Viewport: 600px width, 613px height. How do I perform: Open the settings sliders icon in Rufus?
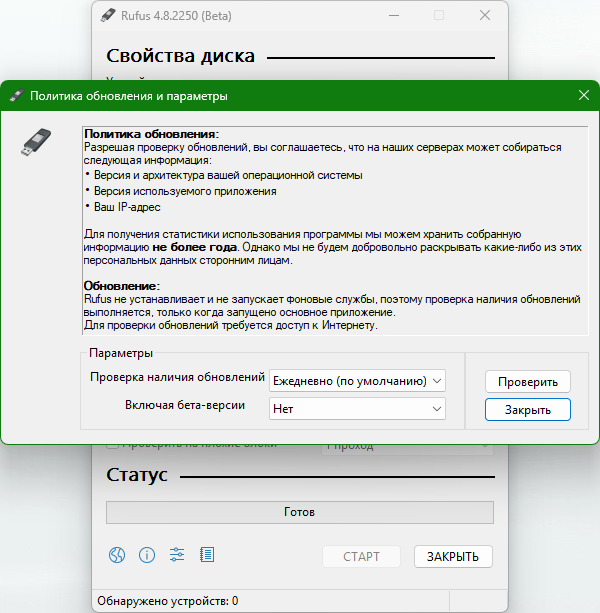pyautogui.click(x=177, y=555)
